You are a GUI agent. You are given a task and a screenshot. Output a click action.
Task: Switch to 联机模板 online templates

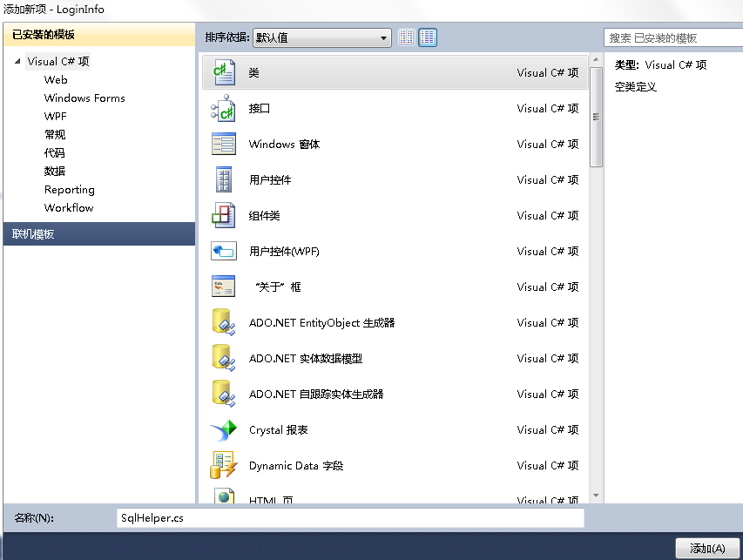pos(99,234)
